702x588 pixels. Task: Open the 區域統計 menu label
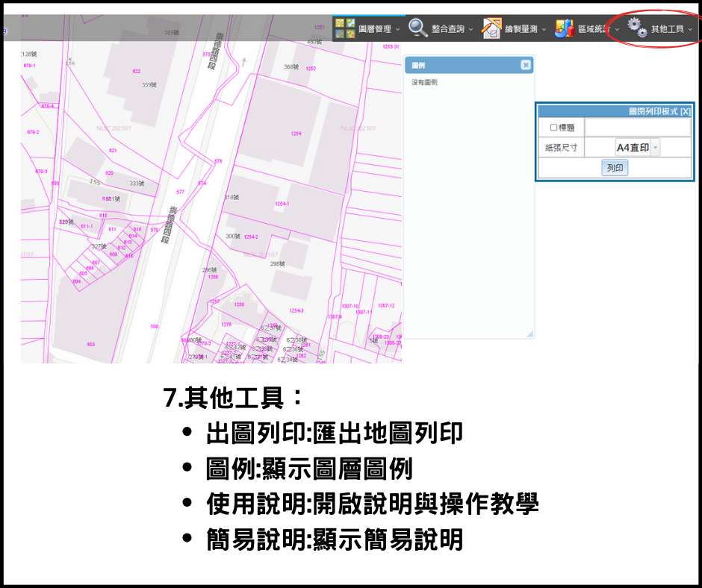click(x=594, y=29)
